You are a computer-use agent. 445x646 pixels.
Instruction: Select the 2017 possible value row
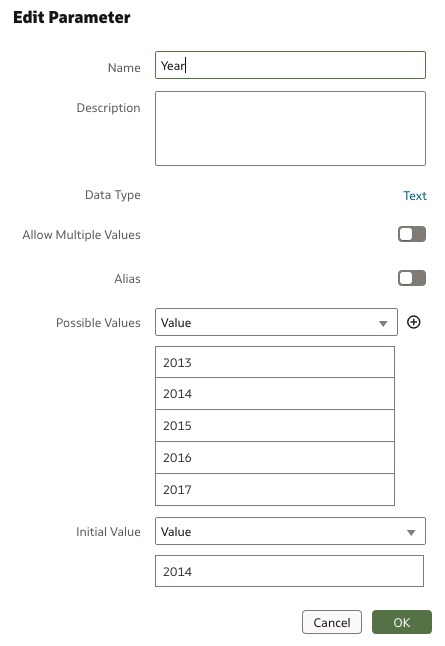275,489
